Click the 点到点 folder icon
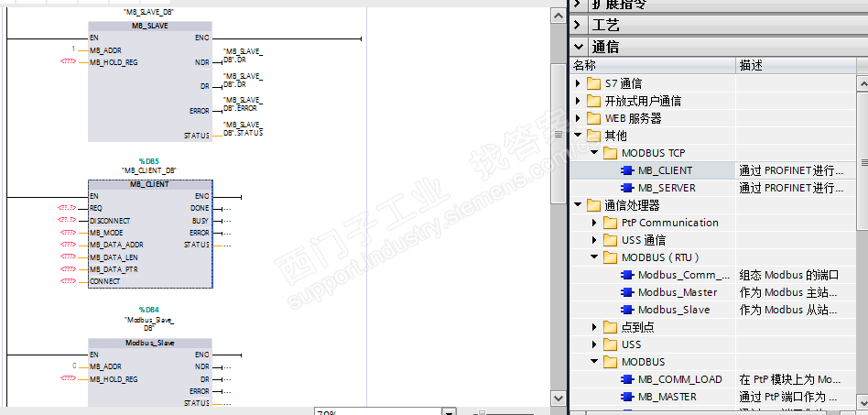Viewport: 868px width, 415px height. pos(610,327)
